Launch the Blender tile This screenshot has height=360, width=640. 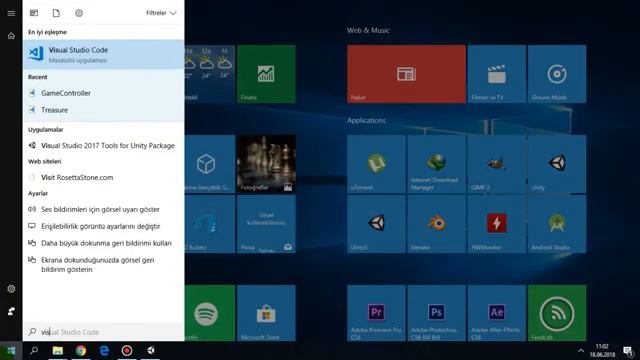(436, 224)
